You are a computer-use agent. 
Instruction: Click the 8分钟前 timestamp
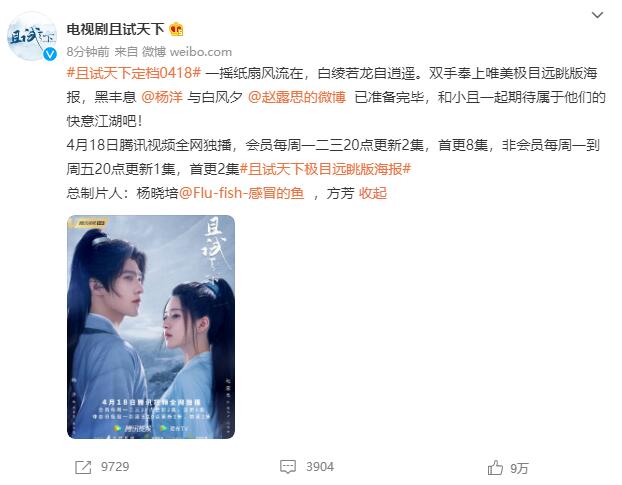tap(88, 52)
